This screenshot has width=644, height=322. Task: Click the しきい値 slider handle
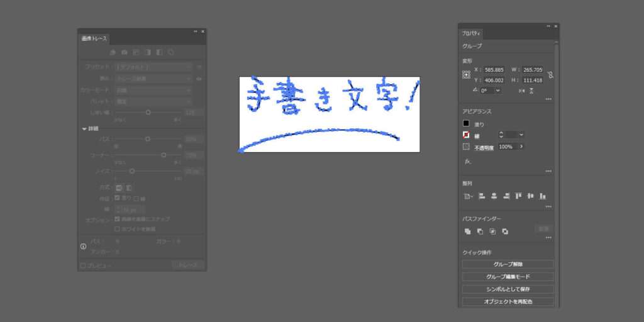[x=148, y=112]
